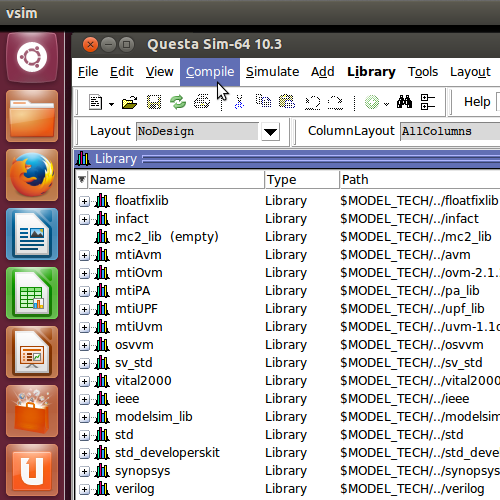Click the Copy toolbar icon
This screenshot has height=500, width=500.
(x=263, y=101)
